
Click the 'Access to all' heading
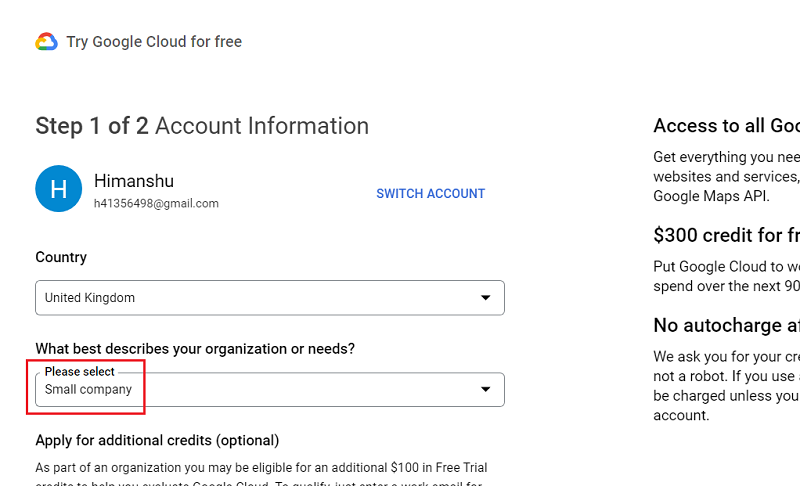pyautogui.click(x=727, y=125)
